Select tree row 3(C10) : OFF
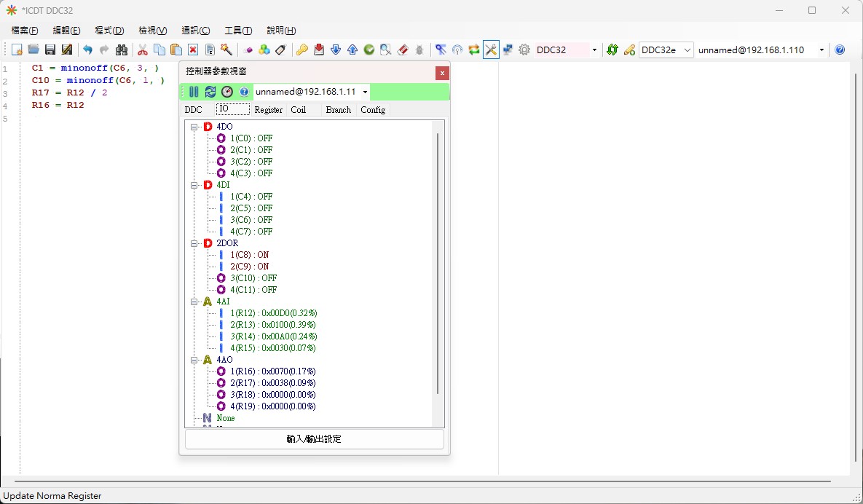863x504 pixels. pos(253,278)
